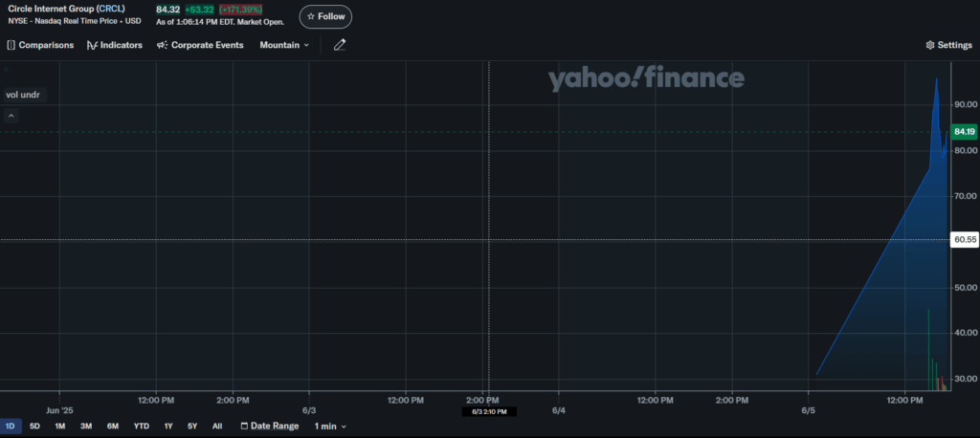Collapse the indicator legend chevron
Screen dimensions: 980x438
pyautogui.click(x=11, y=116)
